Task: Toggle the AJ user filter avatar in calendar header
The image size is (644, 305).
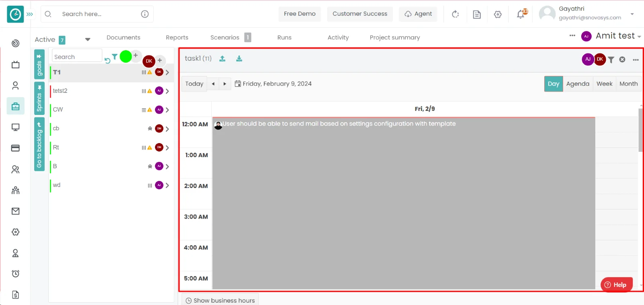Action: point(588,59)
